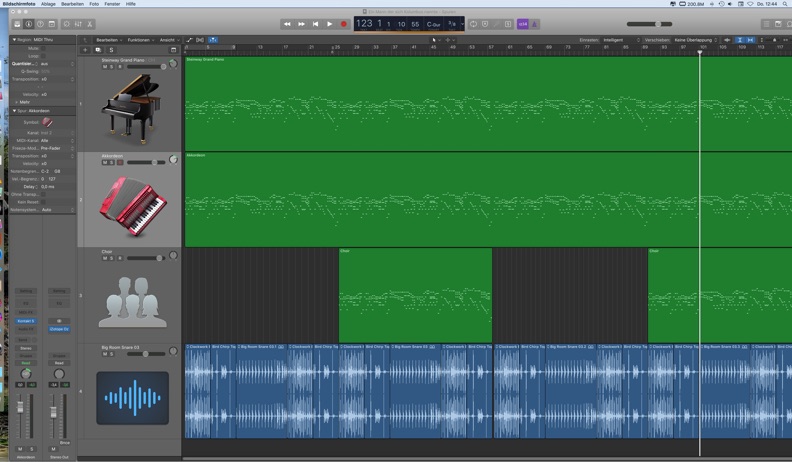Open the Editors scissors button
This screenshot has height=462, width=792.
90,24
